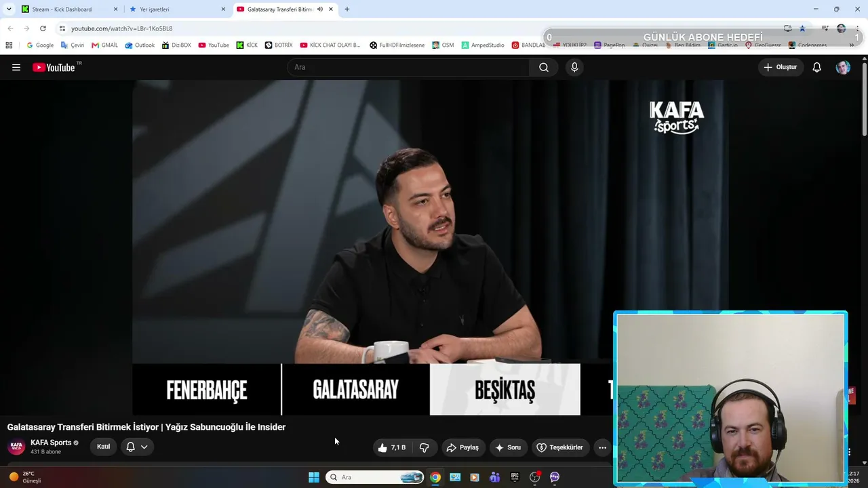868x488 pixels.
Task: Close the Yer işaretleri tab
Action: [223, 9]
